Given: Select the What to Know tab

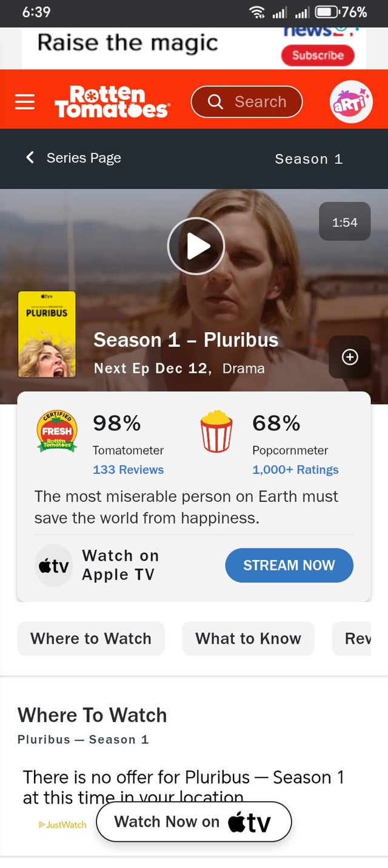Looking at the screenshot, I should [248, 638].
